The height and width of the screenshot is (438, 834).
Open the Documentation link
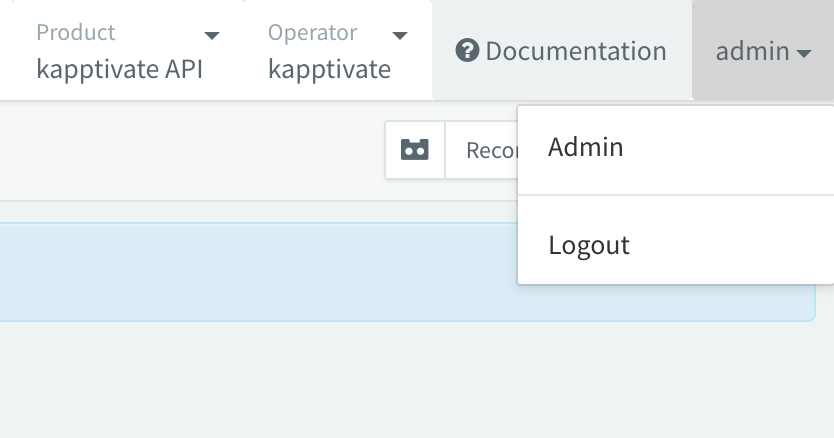pyautogui.click(x=575, y=51)
